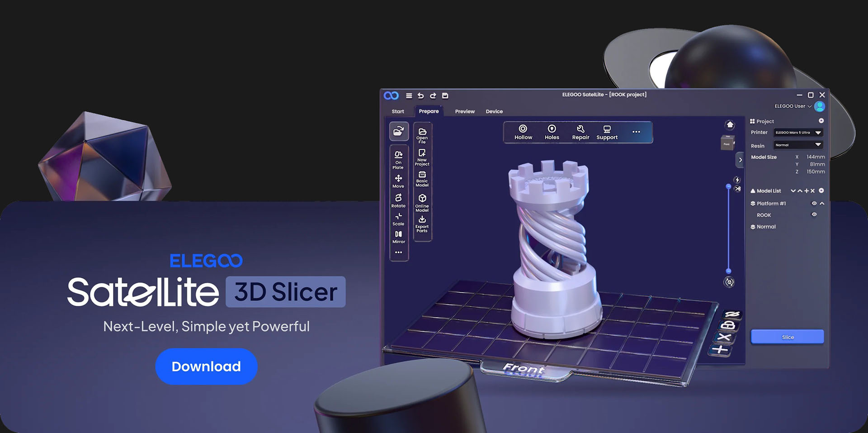Open the Resin dropdown set to Normal
The image size is (868, 433).
click(798, 145)
